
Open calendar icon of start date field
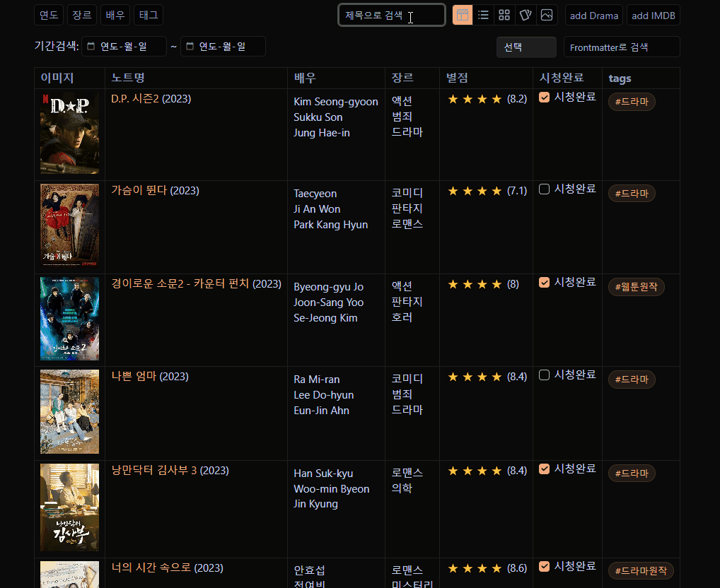tap(91, 47)
